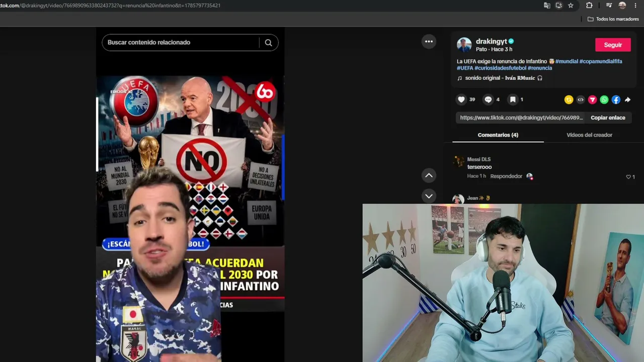This screenshot has height=362, width=644.
Task: Share the video on Facebook
Action: pyautogui.click(x=616, y=100)
